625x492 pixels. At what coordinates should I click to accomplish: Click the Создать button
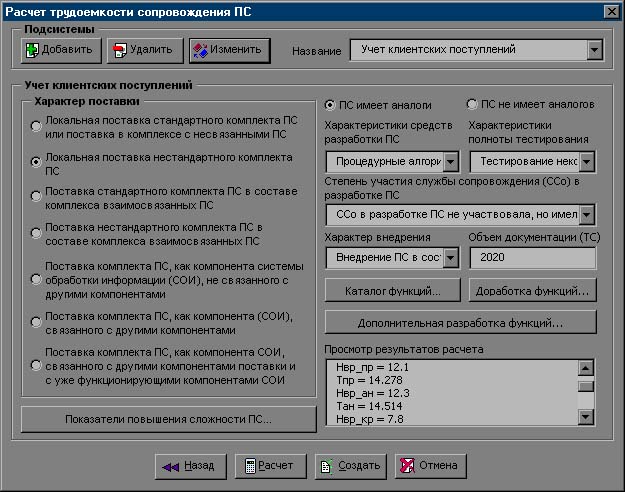click(x=349, y=465)
